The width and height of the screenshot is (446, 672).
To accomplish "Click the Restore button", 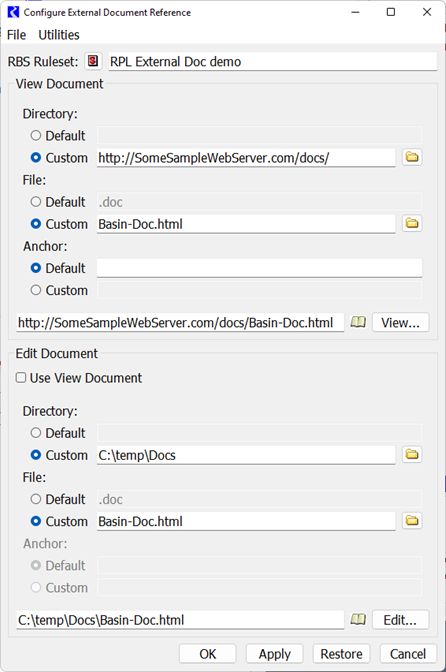I will (x=341, y=654).
